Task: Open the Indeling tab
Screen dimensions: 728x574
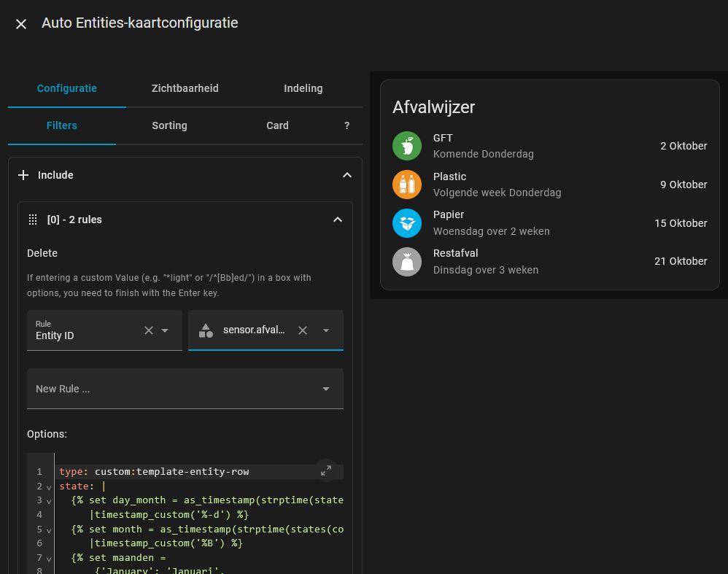Action: click(x=303, y=88)
